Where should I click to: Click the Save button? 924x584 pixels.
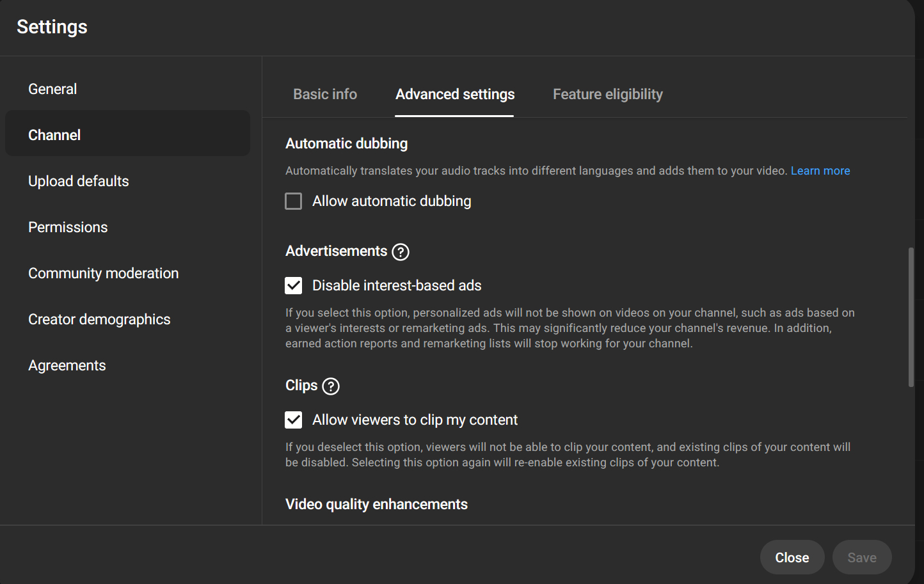(x=861, y=558)
